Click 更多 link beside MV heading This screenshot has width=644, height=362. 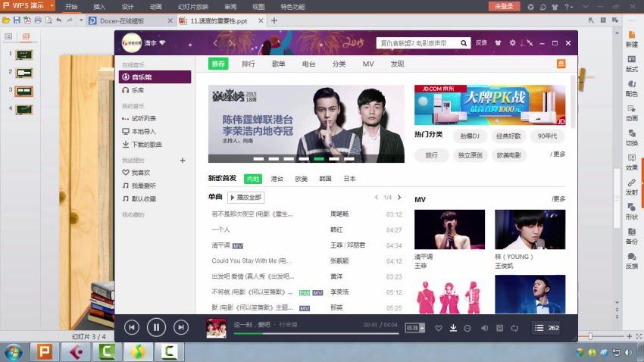click(x=558, y=199)
